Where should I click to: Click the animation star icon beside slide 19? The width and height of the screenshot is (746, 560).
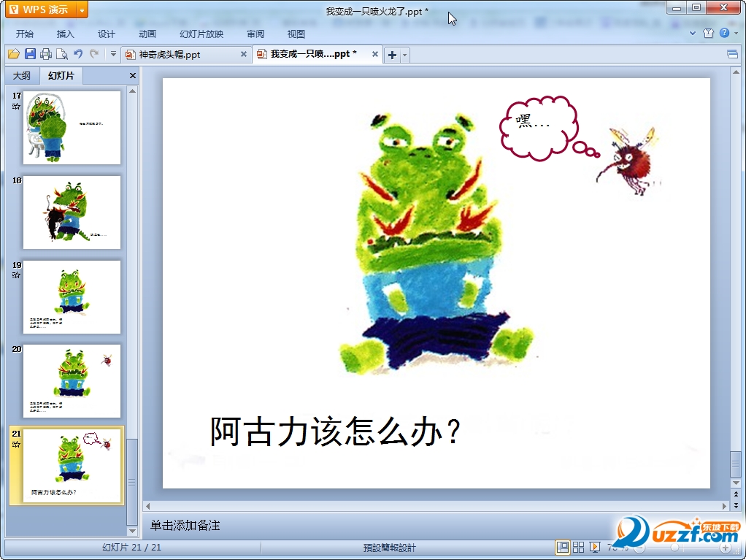coord(16,275)
